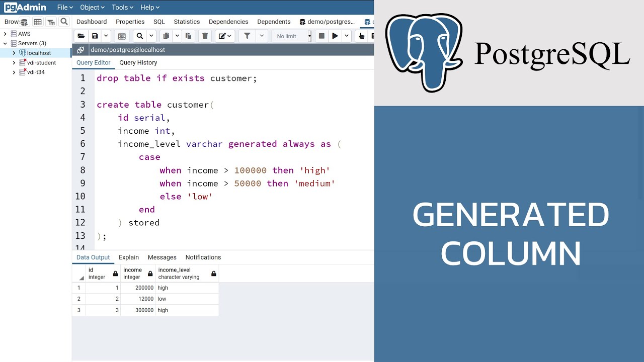Viewport: 644px width, 362px height.
Task: Open the Messages tab
Action: coord(162,257)
